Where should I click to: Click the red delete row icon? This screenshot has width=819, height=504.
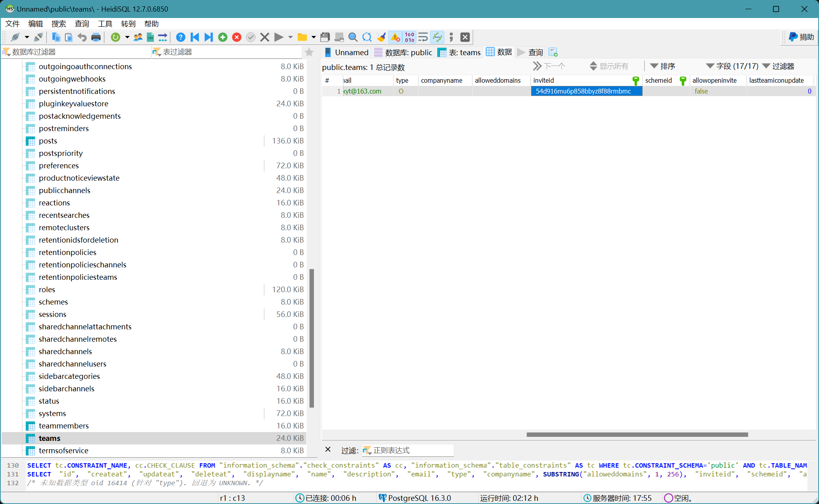pos(237,37)
